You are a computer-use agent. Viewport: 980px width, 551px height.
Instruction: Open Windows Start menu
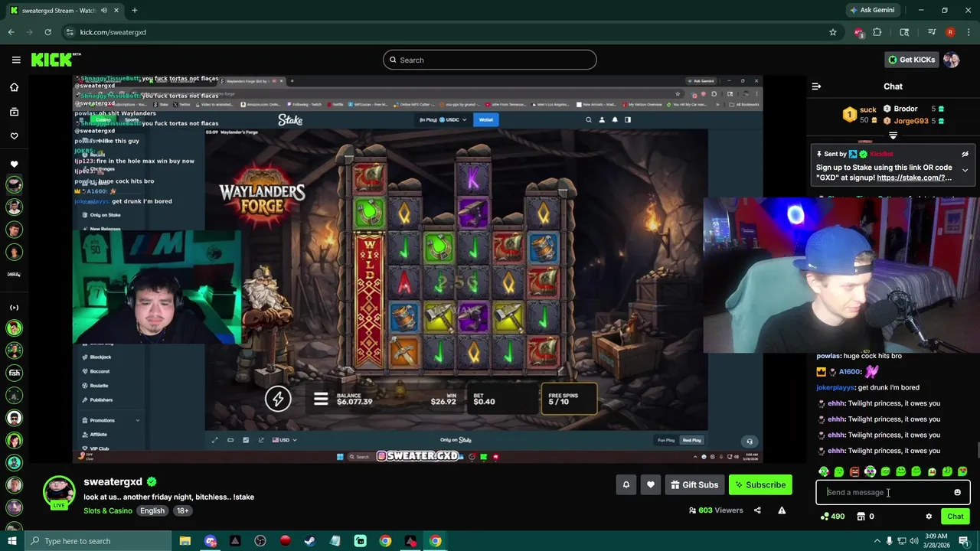[11, 541]
